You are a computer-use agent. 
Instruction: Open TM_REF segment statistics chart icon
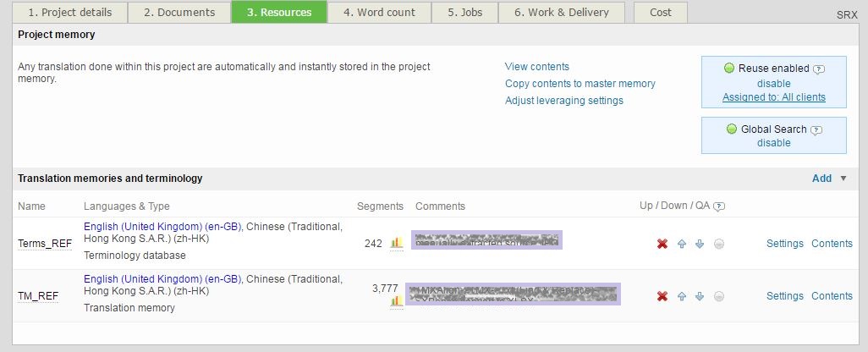[x=397, y=301]
